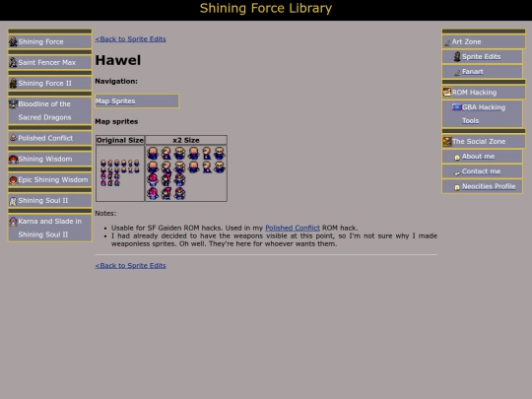Open the Contact me page
The image size is (532, 399).
coord(481,171)
